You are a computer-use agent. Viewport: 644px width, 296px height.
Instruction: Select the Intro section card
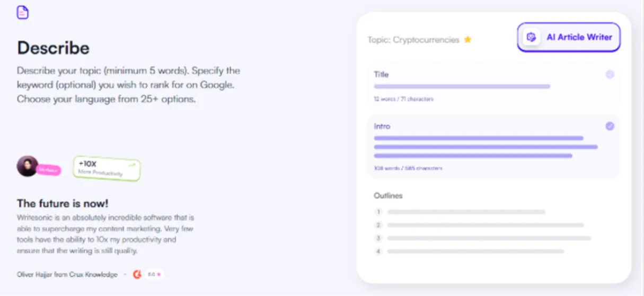coord(494,147)
